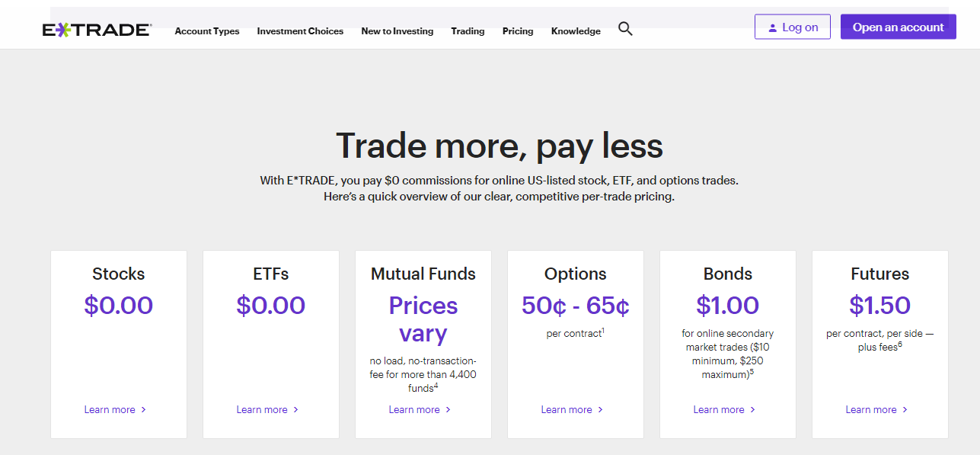The width and height of the screenshot is (980, 455).
Task: Click Learn more under ETFs
Action: coord(268,409)
